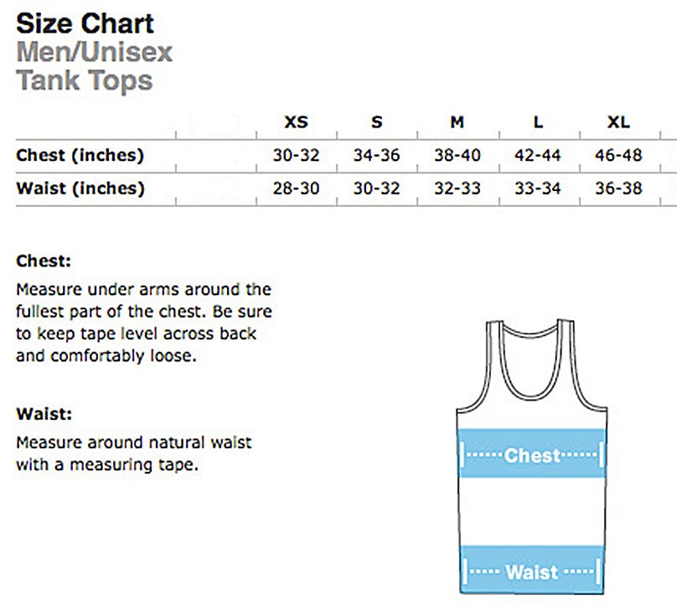The width and height of the screenshot is (677, 616).
Task: Click the Men/Unisex subtitle text
Action: 94,52
